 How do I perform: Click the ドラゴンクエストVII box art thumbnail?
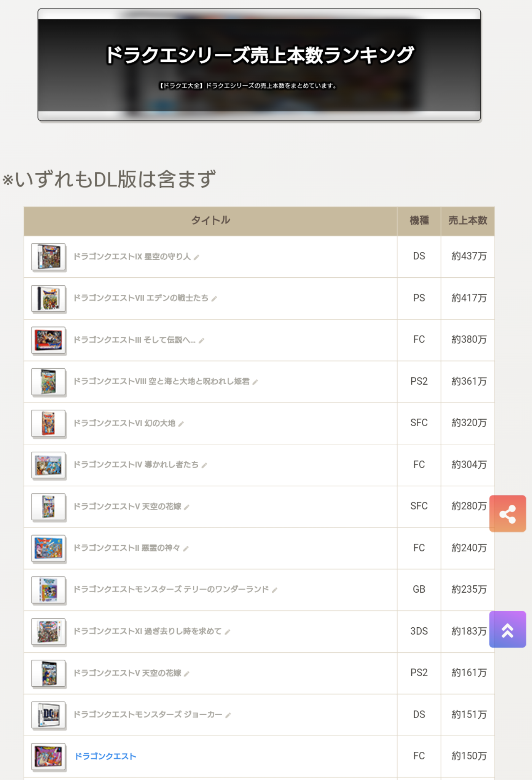coord(48,299)
